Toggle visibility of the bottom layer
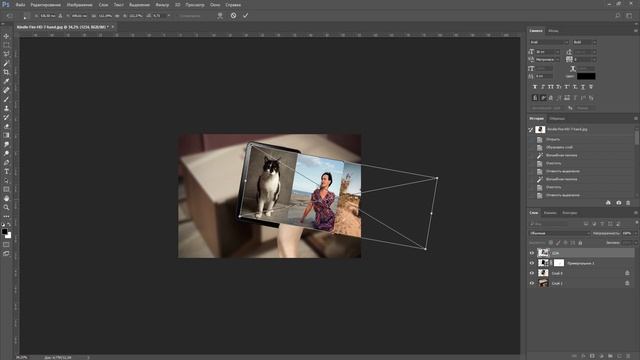The image size is (640, 360). coord(531,283)
